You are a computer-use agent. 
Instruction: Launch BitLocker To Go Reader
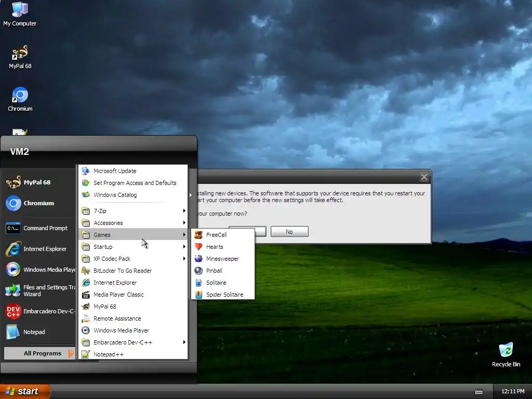click(133, 271)
